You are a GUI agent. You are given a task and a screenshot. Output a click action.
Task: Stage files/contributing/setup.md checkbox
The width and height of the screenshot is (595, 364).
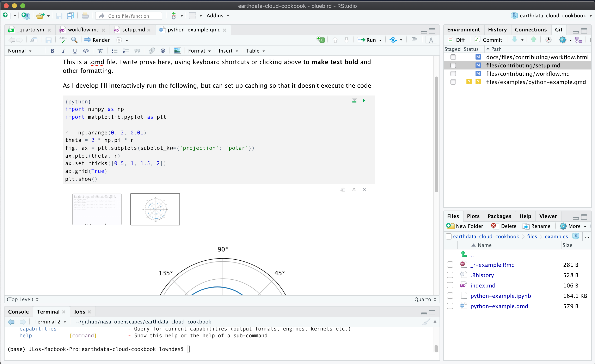[x=453, y=65]
